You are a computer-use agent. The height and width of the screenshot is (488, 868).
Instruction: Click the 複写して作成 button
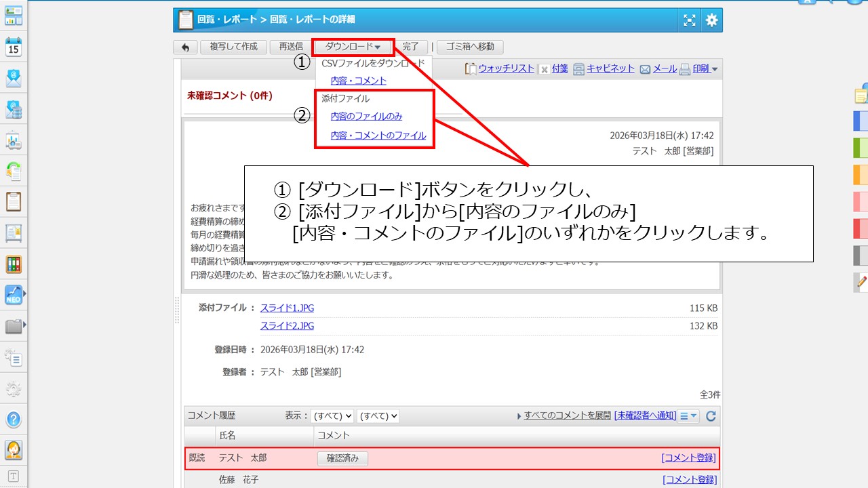(233, 47)
